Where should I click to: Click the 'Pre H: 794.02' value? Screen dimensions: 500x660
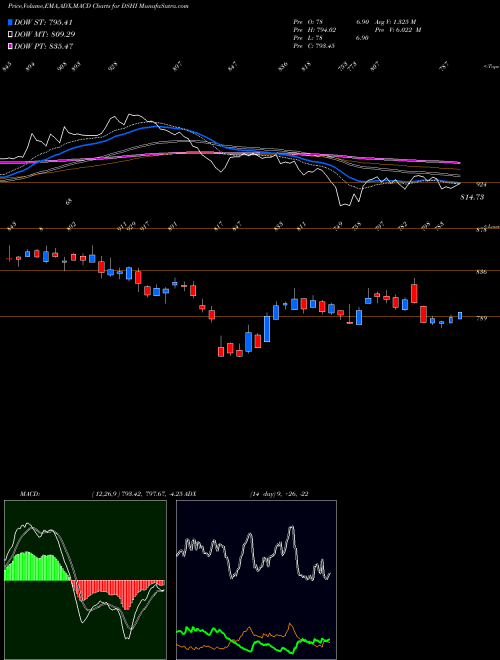(x=314, y=30)
